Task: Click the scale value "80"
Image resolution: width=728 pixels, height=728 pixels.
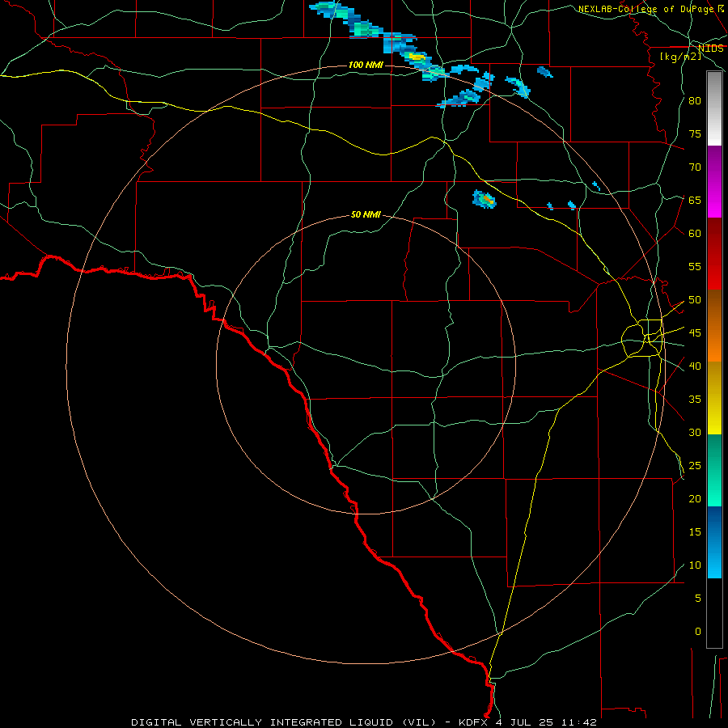Action: point(695,101)
